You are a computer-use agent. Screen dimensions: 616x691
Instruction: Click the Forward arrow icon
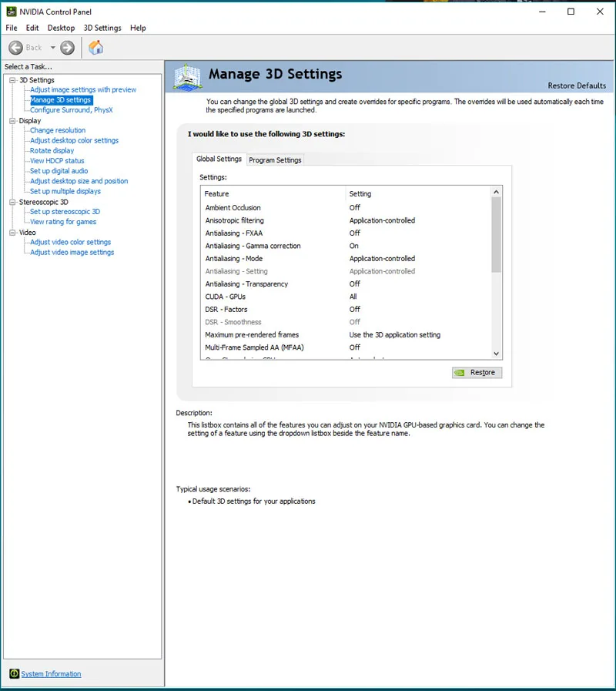click(x=68, y=48)
